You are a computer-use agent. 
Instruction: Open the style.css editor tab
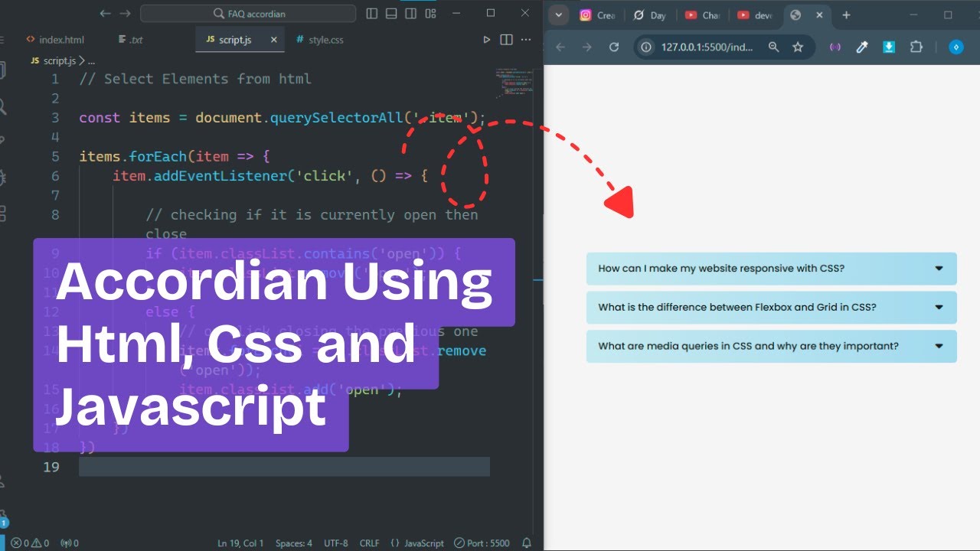tap(320, 40)
